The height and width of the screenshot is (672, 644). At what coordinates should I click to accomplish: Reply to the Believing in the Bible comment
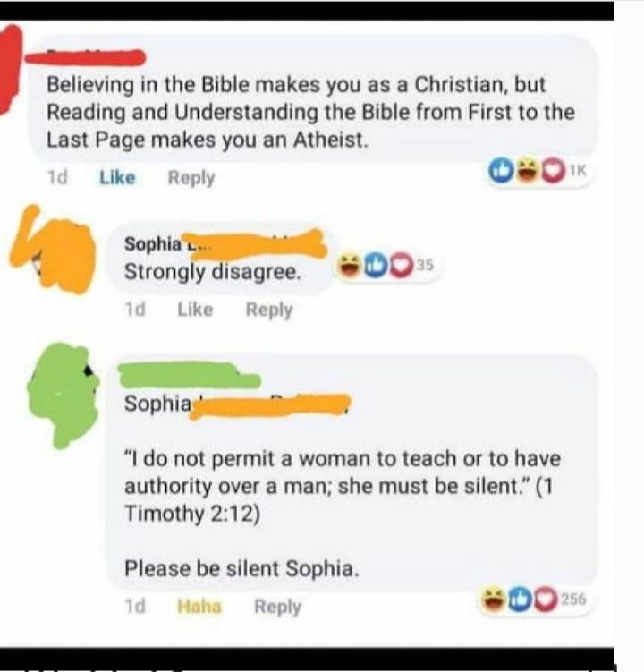tap(191, 178)
